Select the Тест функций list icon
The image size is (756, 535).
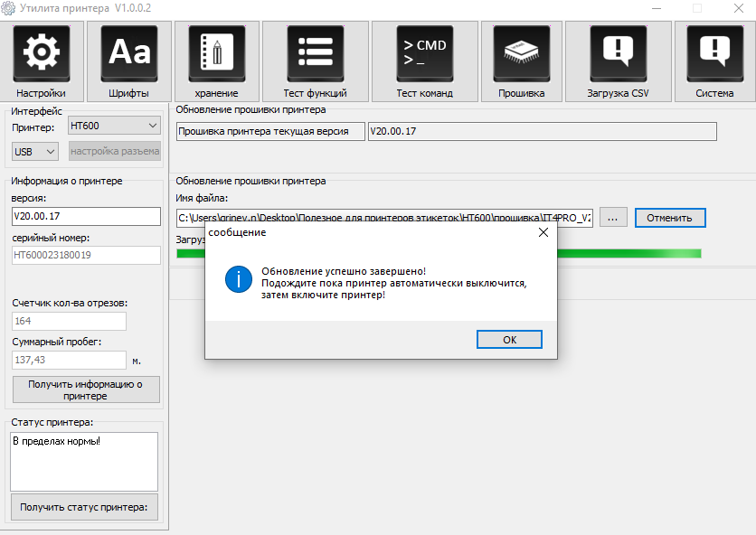coord(315,54)
